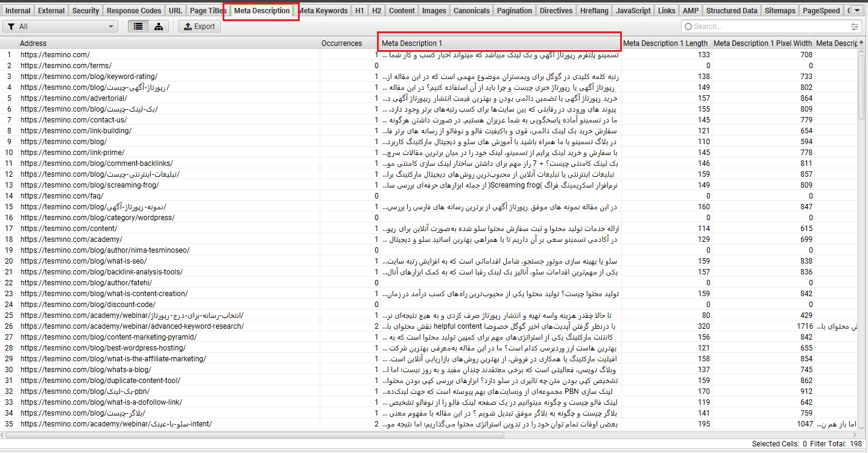Viewport: 868px width, 453px height.
Task: Select the https://tesmino.com/advertorial/ address
Action: (x=74, y=98)
